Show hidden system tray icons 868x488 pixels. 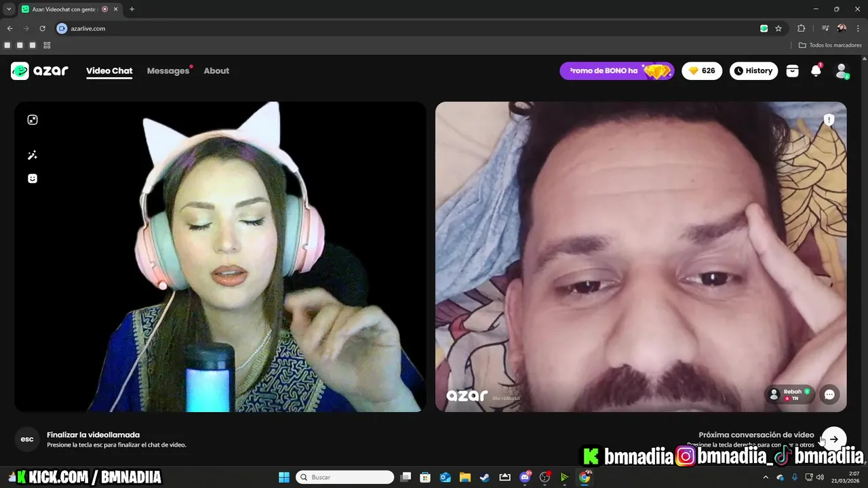[x=766, y=477]
